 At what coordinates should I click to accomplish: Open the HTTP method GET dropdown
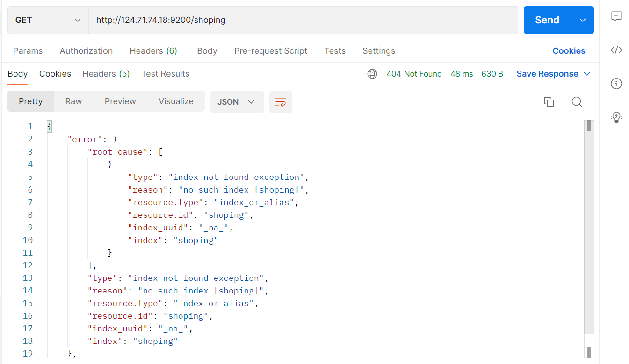click(x=48, y=20)
